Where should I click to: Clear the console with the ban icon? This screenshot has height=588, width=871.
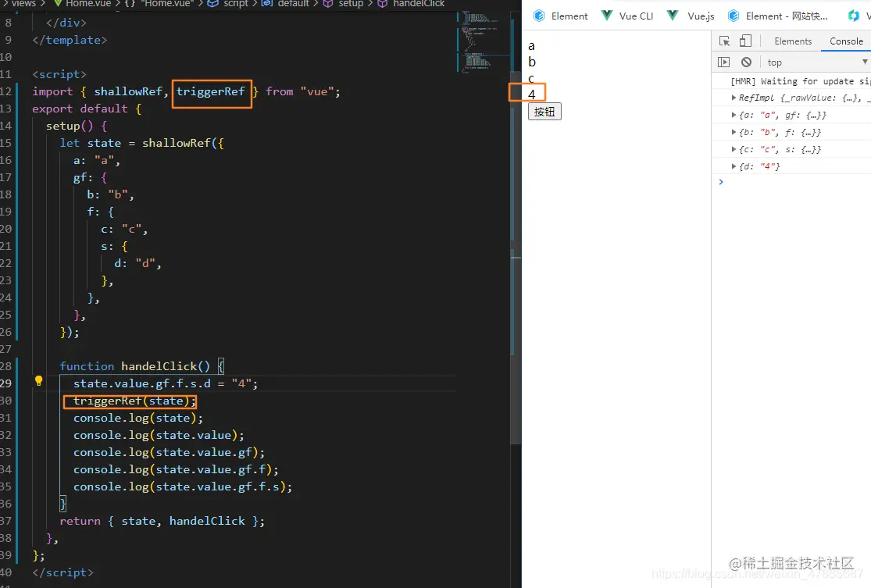coord(747,62)
